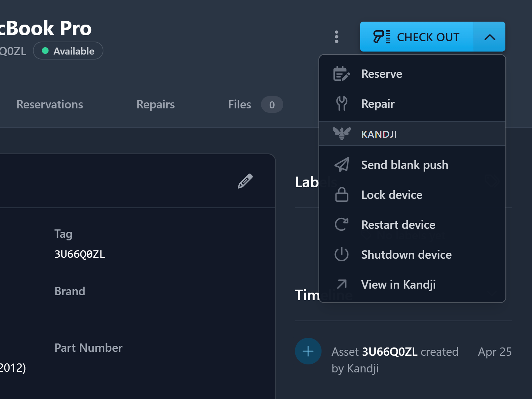532x399 pixels.
Task: Click the Tag value 3U66Q0ZL
Action: pyautogui.click(x=80, y=254)
